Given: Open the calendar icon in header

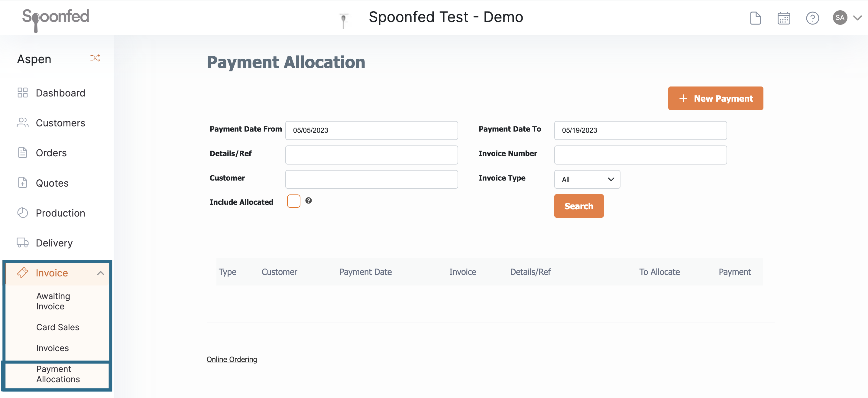Looking at the screenshot, I should [x=784, y=18].
